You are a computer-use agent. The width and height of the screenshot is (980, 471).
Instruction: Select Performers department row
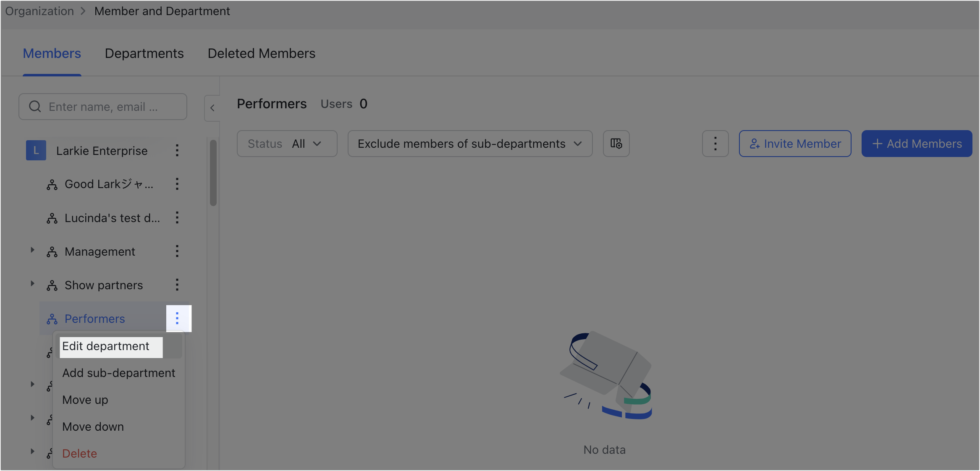pyautogui.click(x=95, y=319)
